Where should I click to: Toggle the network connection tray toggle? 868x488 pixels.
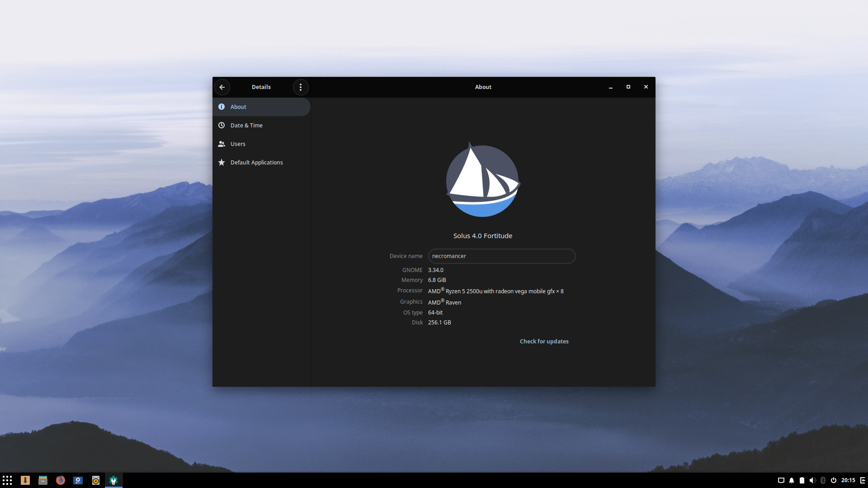pos(781,480)
